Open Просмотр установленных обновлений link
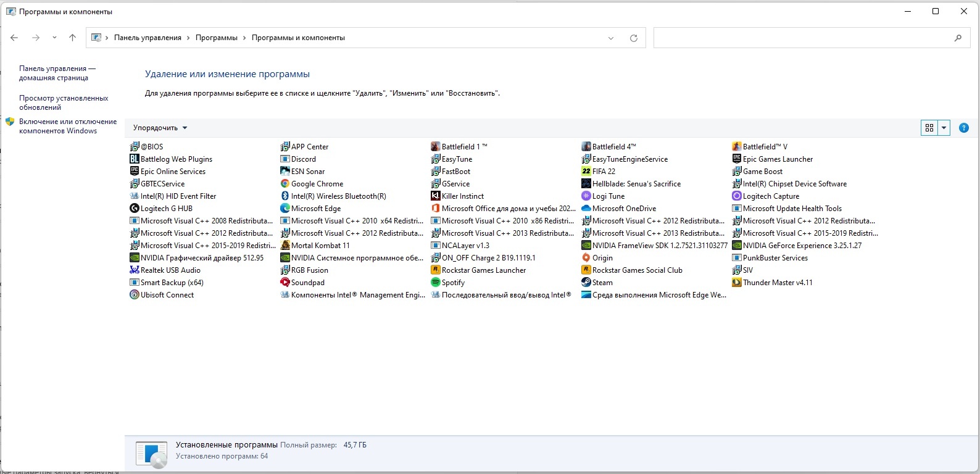 click(64, 102)
